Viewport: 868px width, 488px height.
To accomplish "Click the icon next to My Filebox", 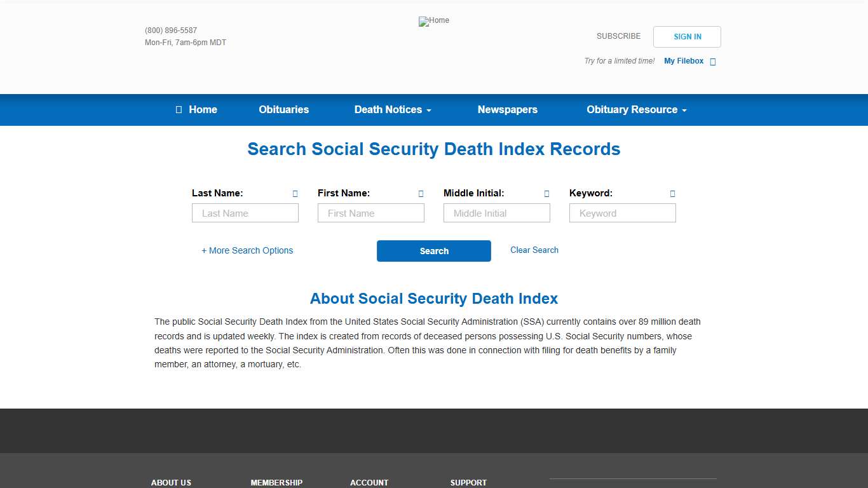I will [712, 61].
